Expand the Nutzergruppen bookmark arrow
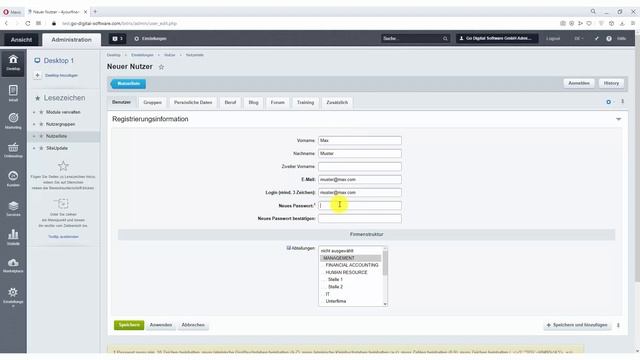This screenshot has height=360, width=640. click(34, 124)
